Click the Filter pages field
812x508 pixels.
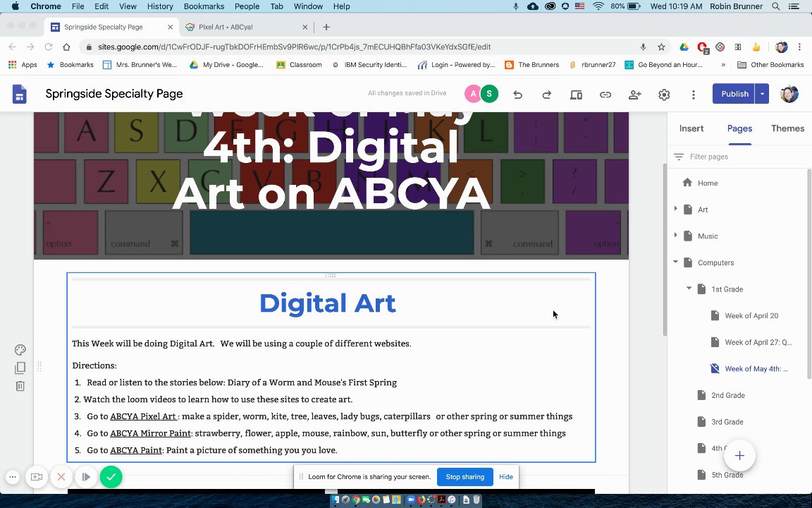point(739,157)
